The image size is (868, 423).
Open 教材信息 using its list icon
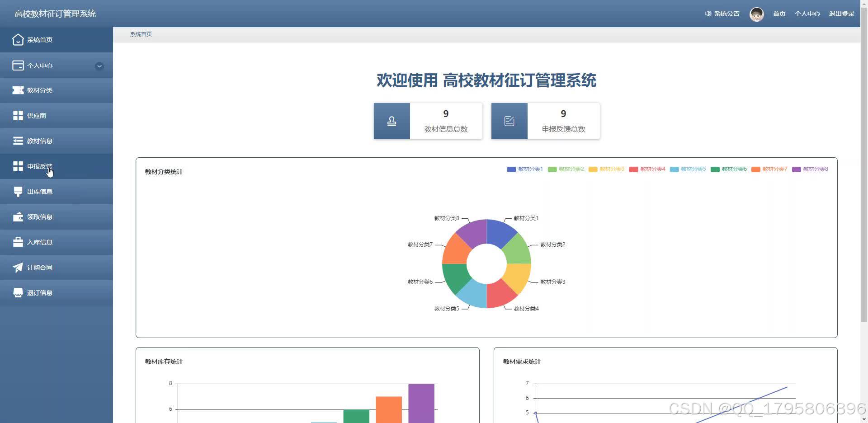[x=18, y=141]
